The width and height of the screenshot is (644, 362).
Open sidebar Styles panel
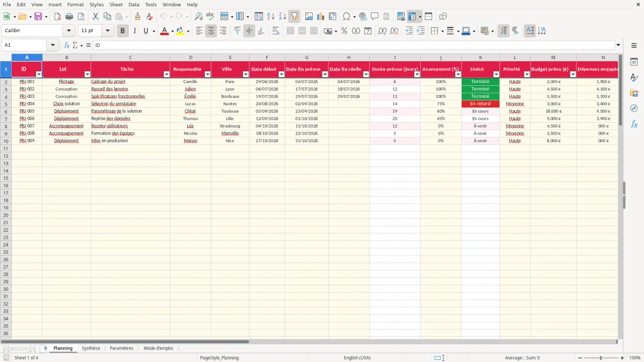[x=634, y=77]
